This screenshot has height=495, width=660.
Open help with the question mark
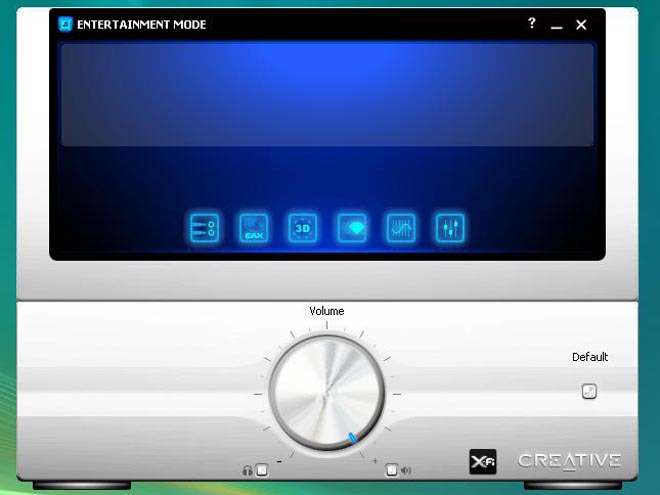point(532,23)
